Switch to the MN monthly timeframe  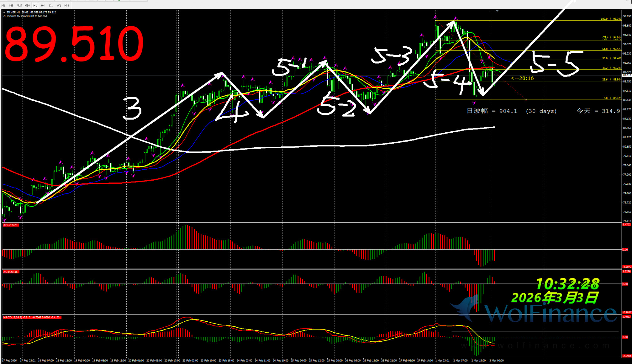pyautogui.click(x=66, y=5)
